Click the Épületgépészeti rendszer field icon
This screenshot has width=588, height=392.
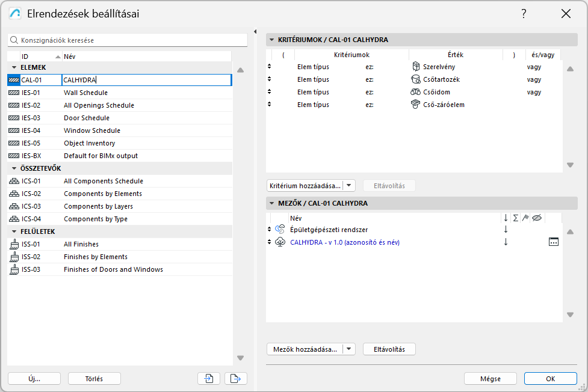[279, 229]
